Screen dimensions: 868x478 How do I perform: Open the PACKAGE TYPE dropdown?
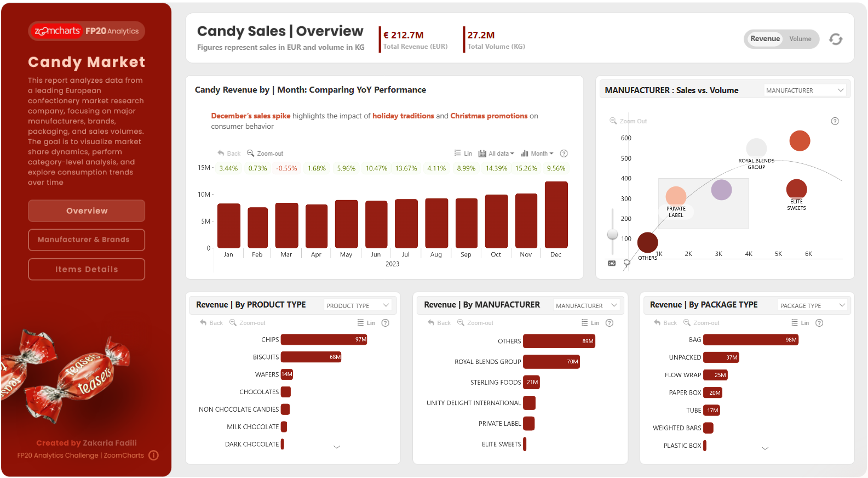pos(813,305)
